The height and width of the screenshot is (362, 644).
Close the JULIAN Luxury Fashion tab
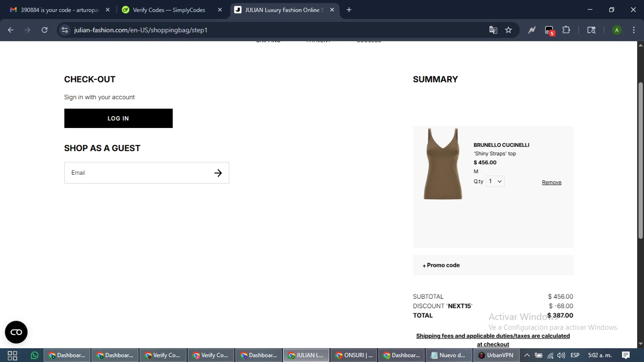point(332,10)
